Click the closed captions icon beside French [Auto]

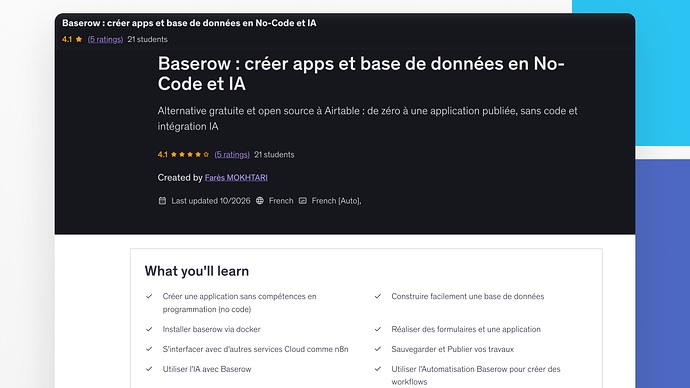[303, 201]
